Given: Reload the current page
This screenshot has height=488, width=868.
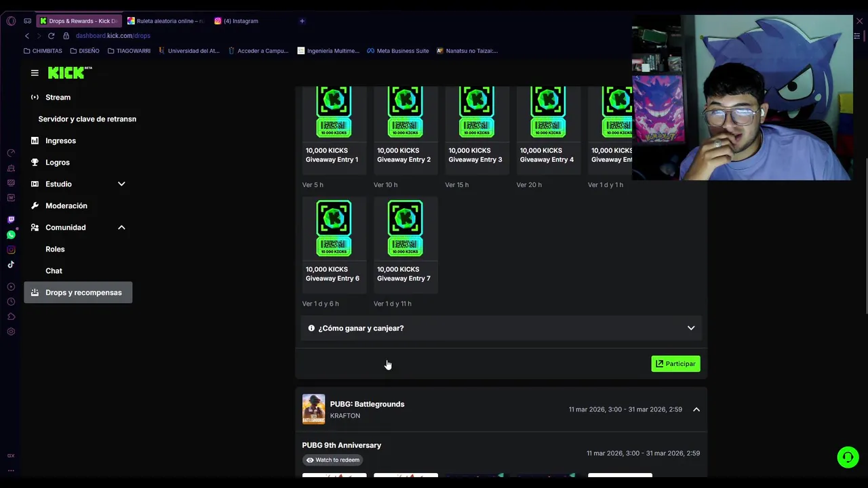Looking at the screenshot, I should (51, 36).
